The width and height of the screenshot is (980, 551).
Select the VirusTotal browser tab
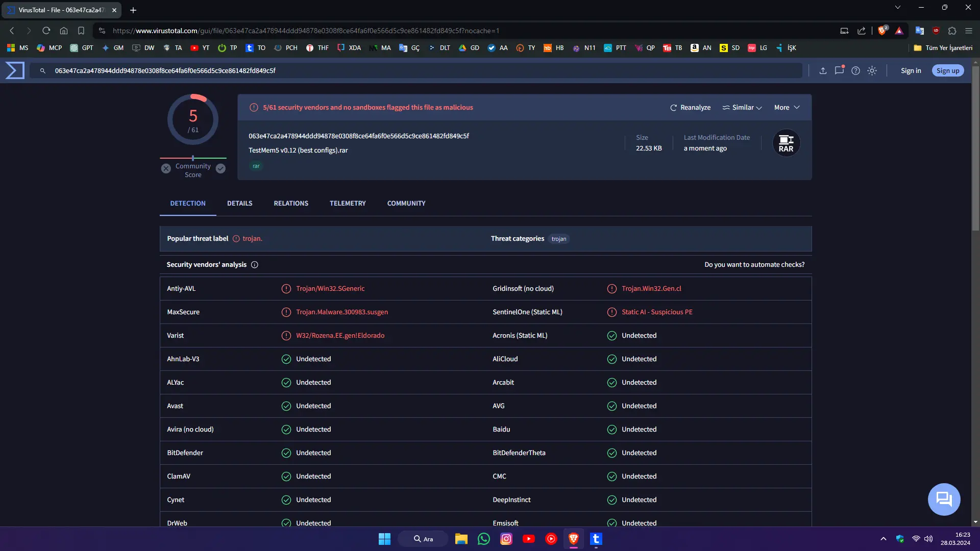[x=62, y=10]
